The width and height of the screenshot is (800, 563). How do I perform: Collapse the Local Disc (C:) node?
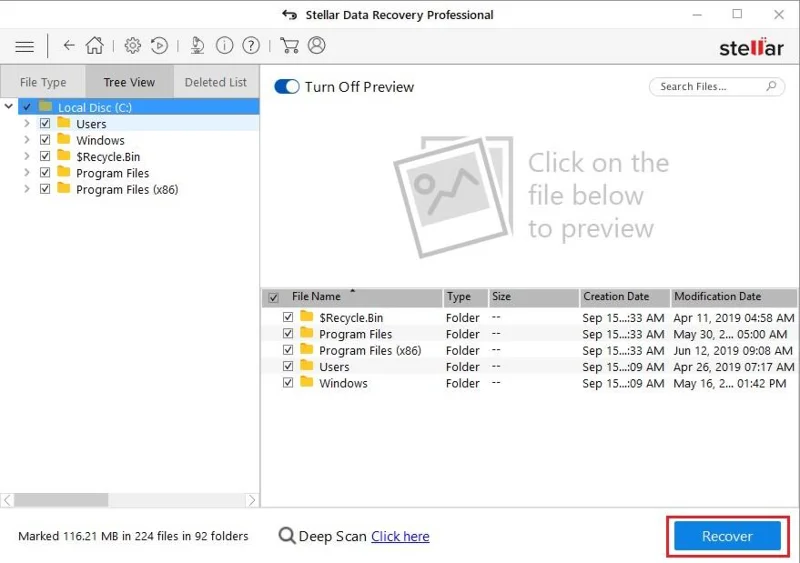pos(9,106)
